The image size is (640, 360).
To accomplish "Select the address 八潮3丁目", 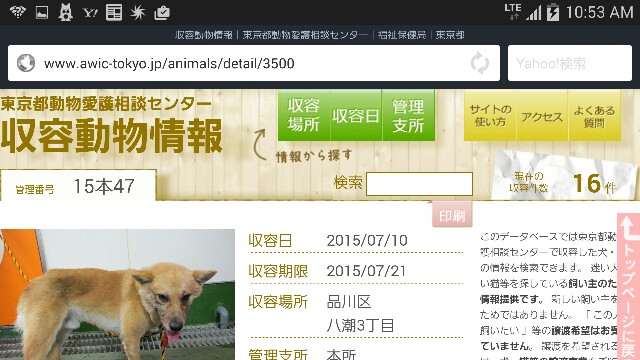I will [x=360, y=325].
